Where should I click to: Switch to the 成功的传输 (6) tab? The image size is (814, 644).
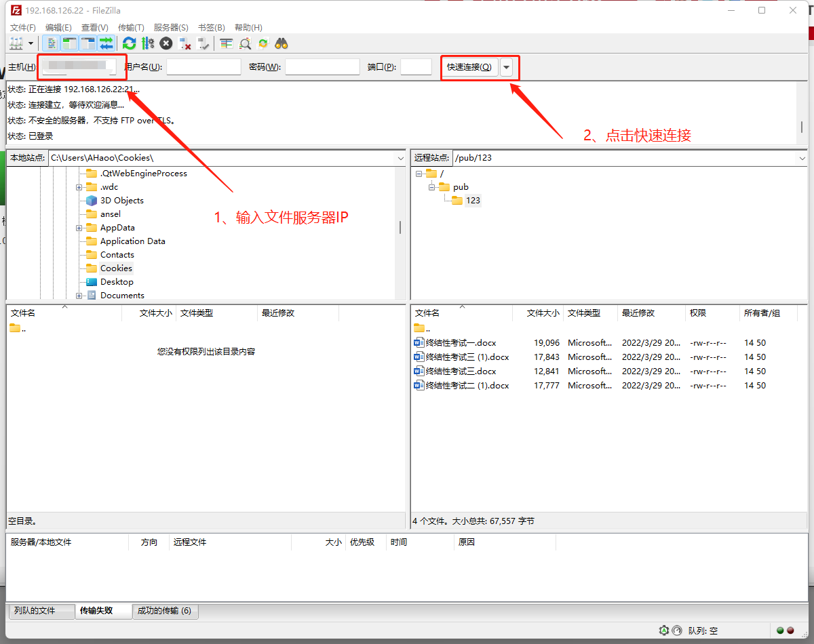pos(164,611)
